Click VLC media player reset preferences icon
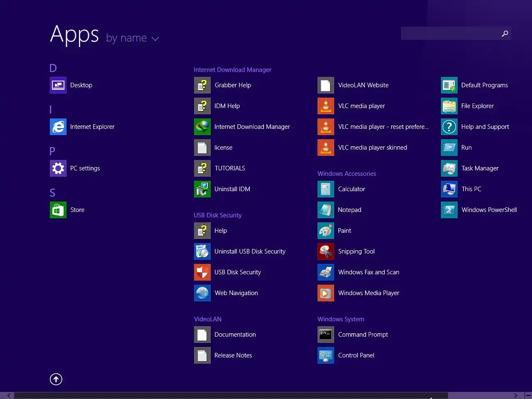 coord(326,127)
